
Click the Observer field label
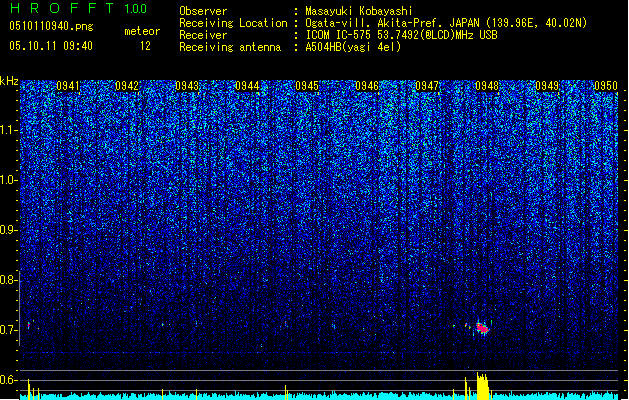click(203, 11)
